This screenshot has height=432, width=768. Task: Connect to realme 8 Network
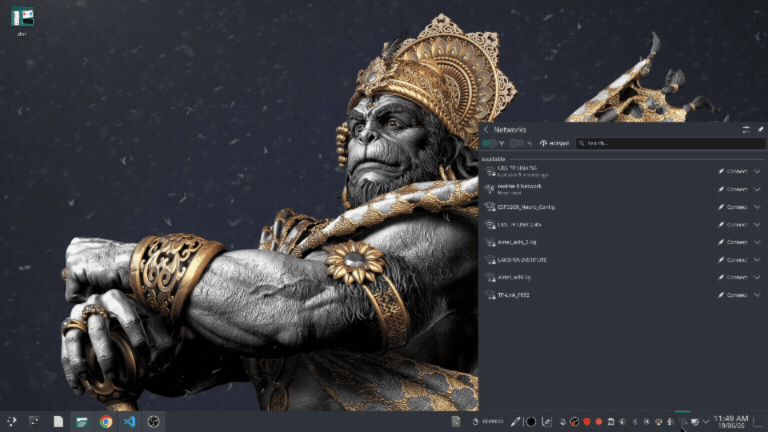(x=733, y=189)
